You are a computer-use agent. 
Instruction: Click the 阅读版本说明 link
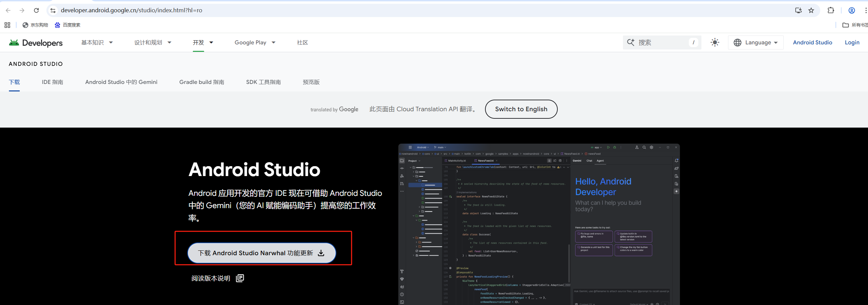click(x=211, y=278)
